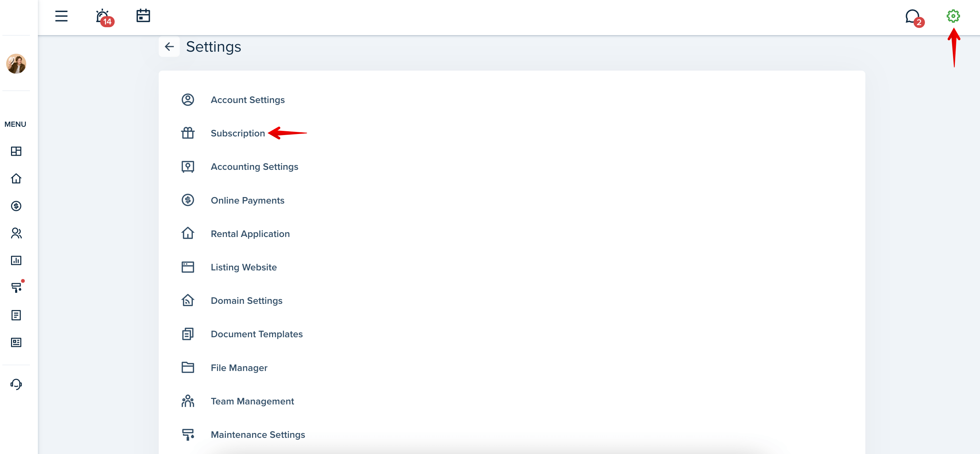The image size is (980, 454).
Task: Open Domain Settings
Action: coord(247,301)
